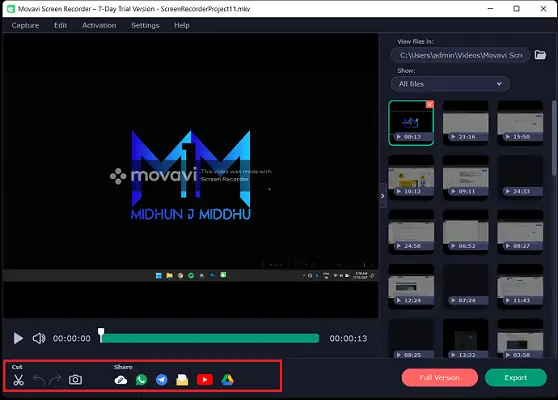The width and height of the screenshot is (558, 400).
Task: Upload the video to Google Drive
Action: [x=228, y=380]
